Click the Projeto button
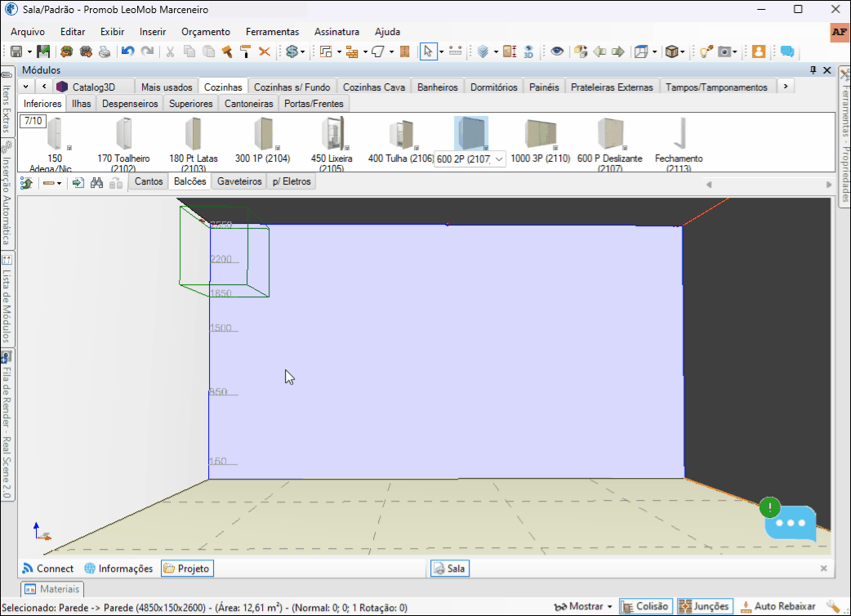Image resolution: width=851 pixels, height=616 pixels. click(187, 569)
